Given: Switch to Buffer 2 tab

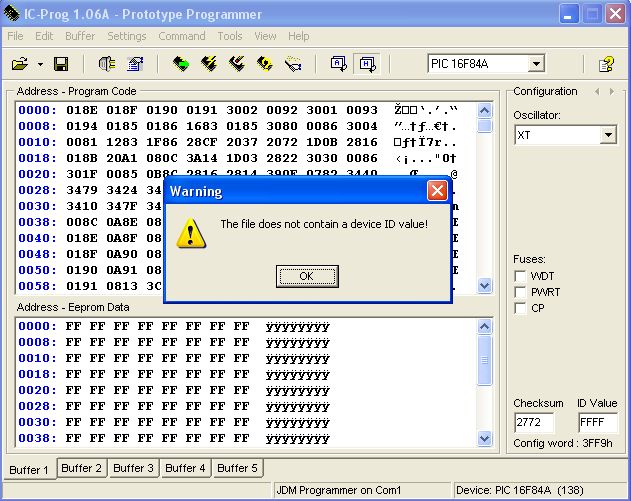Looking at the screenshot, I should tap(82, 468).
